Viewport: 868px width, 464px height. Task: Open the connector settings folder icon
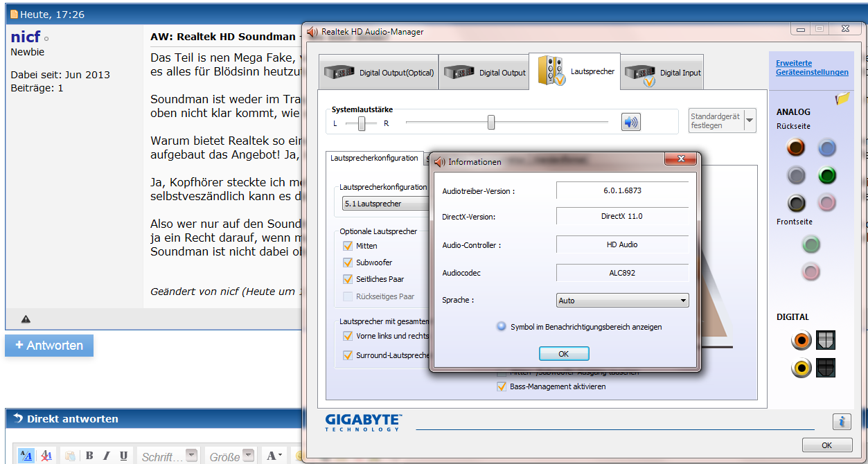842,98
